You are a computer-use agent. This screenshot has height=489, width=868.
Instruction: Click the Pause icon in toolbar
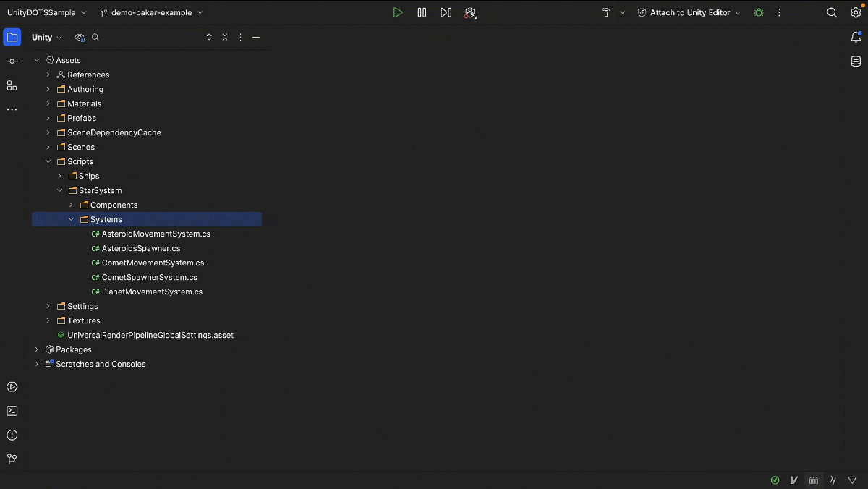(422, 12)
